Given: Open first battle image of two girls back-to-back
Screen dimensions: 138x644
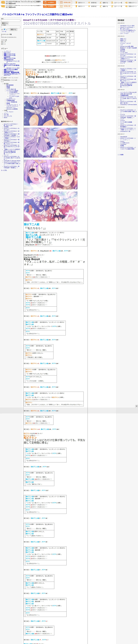Looking at the screenshot, I should tap(51, 111).
